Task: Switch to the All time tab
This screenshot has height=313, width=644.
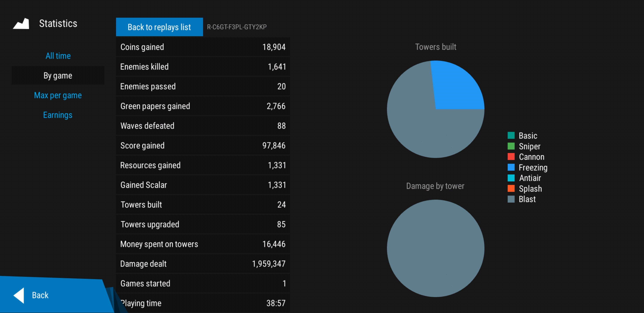Action: pyautogui.click(x=58, y=56)
